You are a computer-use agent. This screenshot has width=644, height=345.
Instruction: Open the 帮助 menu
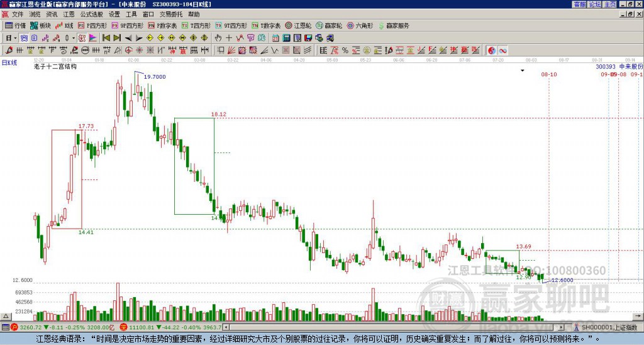pos(194,14)
